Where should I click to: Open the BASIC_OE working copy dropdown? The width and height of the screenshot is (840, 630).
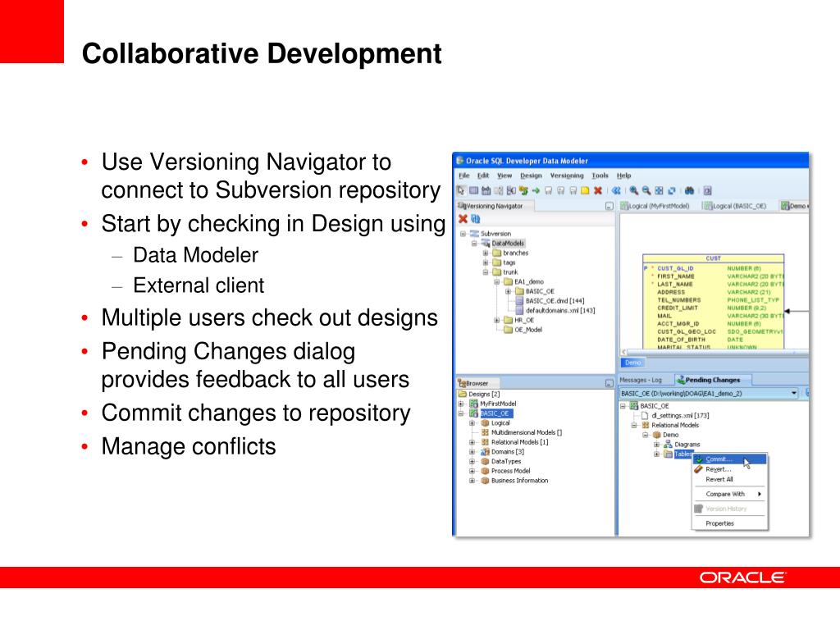click(x=794, y=393)
